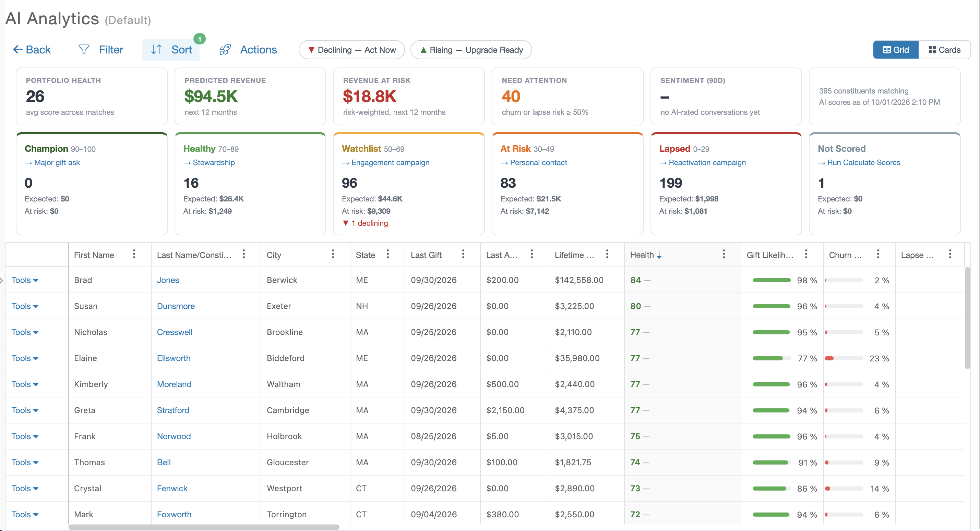The width and height of the screenshot is (980, 531).
Task: Select the Lapsed 0–29 tier card
Action: [x=726, y=184]
